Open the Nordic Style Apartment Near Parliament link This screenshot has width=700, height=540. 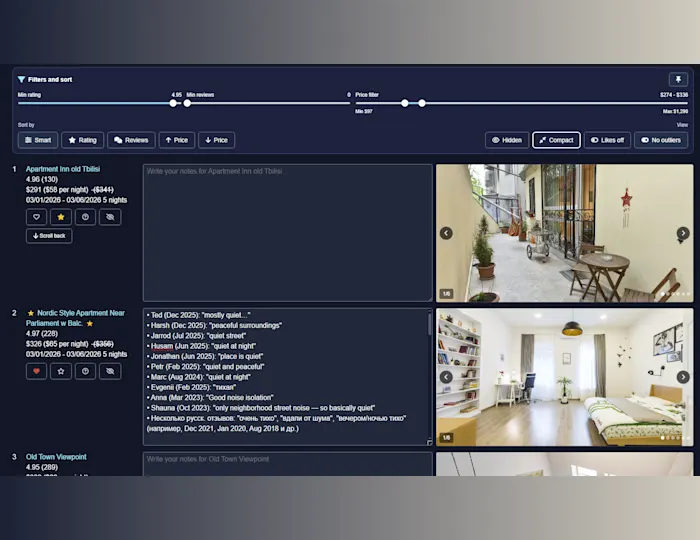point(75,318)
